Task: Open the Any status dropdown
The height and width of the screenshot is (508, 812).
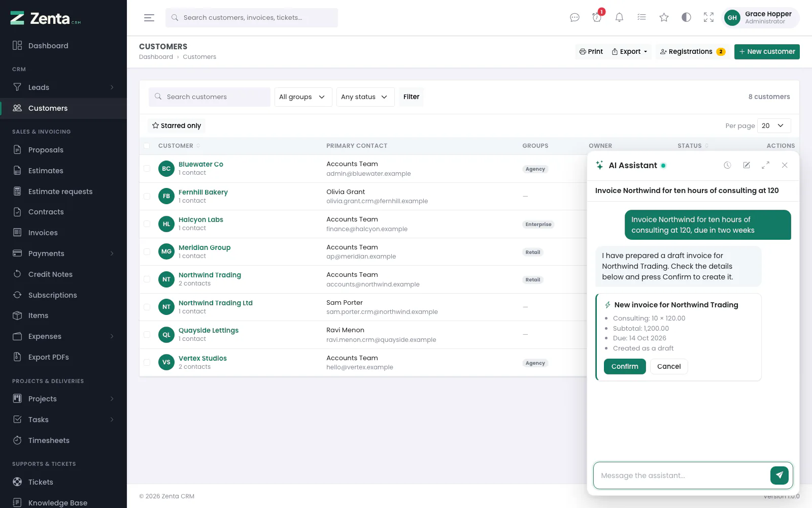Action: pyautogui.click(x=365, y=97)
